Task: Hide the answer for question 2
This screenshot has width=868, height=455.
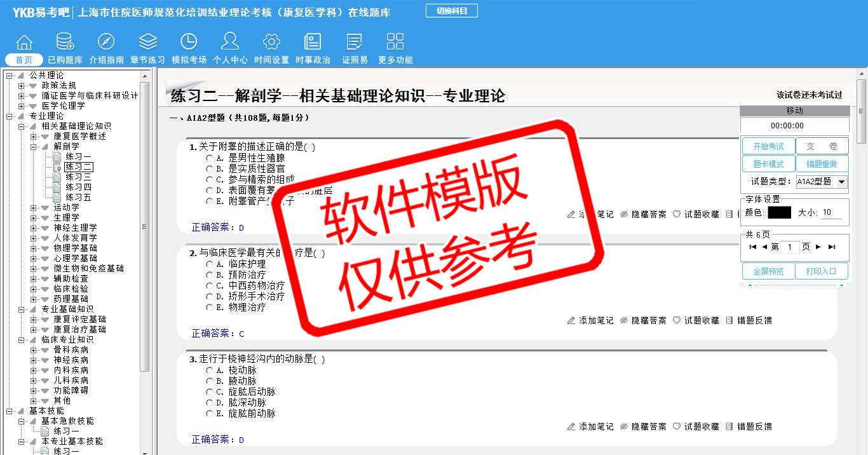Action: click(643, 321)
